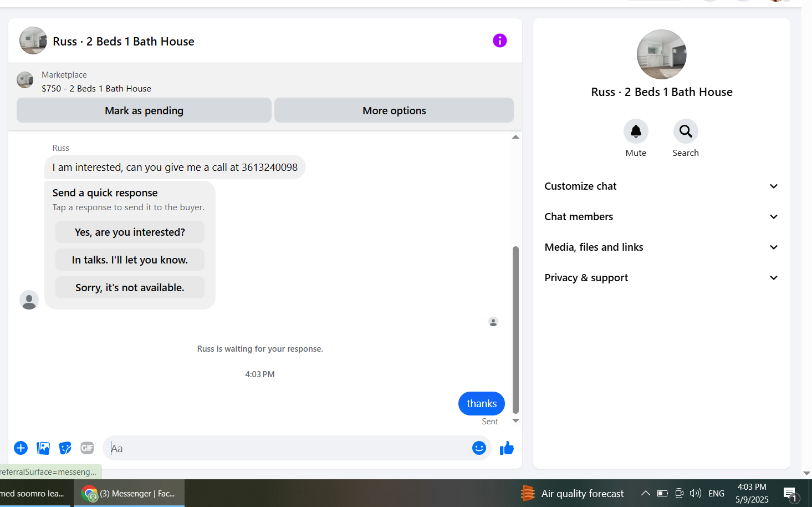This screenshot has width=812, height=507.
Task: Open battery status tray icon
Action: click(x=662, y=493)
